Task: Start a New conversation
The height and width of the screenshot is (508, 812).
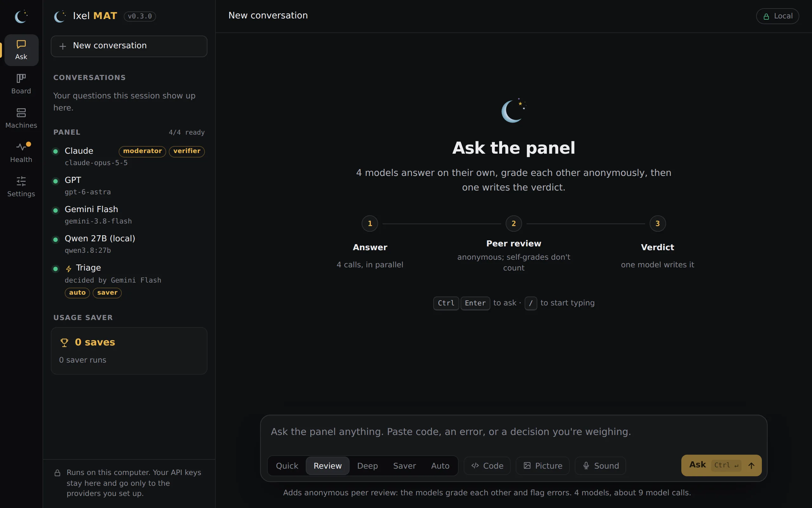Action: click(129, 46)
